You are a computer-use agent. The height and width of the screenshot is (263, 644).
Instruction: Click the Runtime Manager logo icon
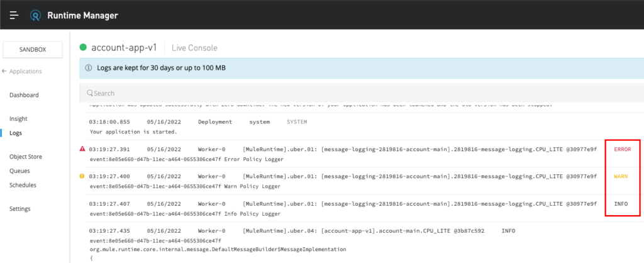(x=36, y=15)
